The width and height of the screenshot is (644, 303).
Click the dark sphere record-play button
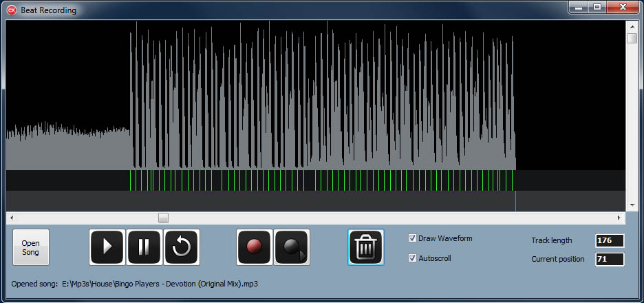tap(292, 247)
